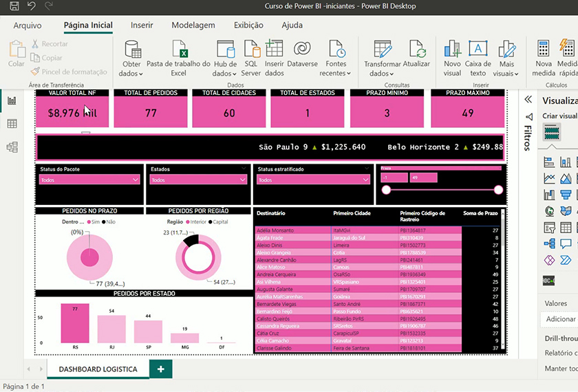Viewport: 578px width, 392px height.
Task: Collapse the Filtros pane with double chevron
Action: [x=528, y=99]
